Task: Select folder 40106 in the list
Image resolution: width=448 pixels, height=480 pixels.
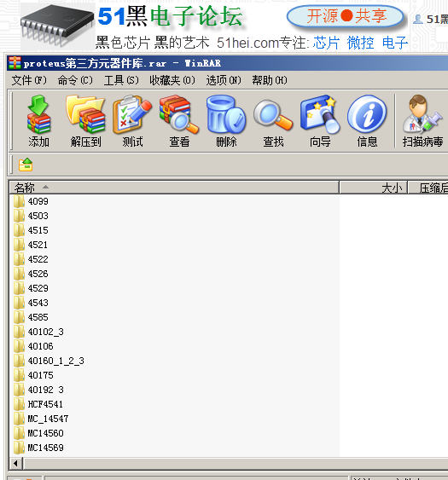Action: pos(33,346)
